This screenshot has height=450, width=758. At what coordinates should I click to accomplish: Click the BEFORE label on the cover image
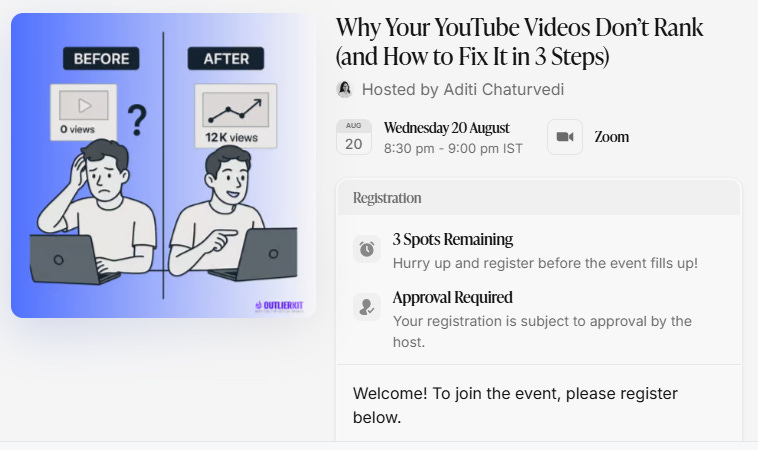click(x=102, y=58)
